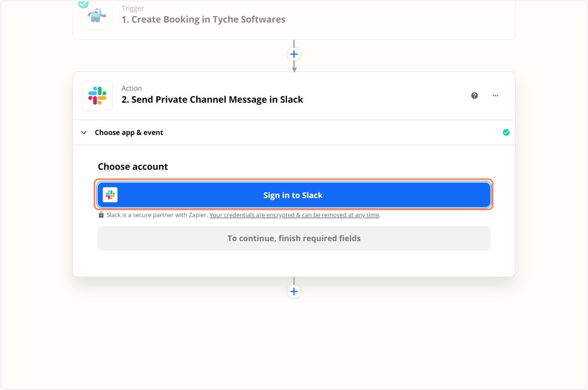
Task: Add a step between trigger and action
Action: point(294,54)
